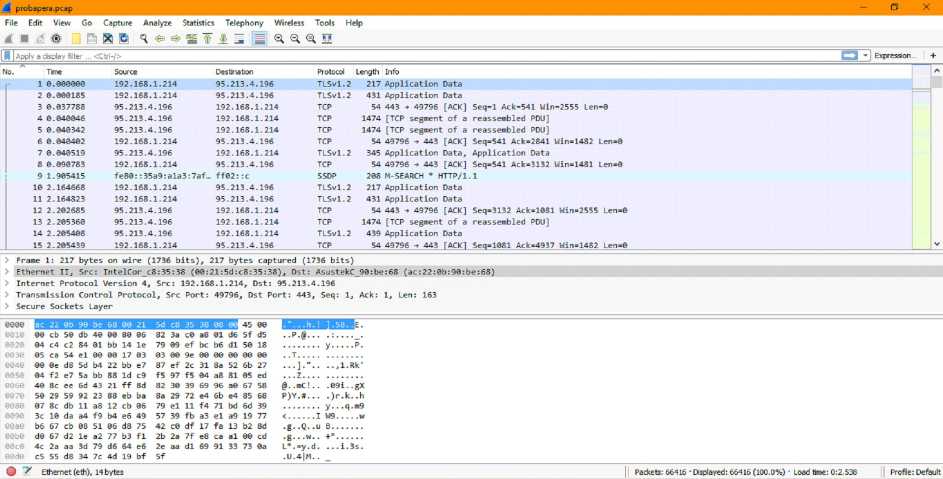
Task: Click the Resize columns icon
Action: (x=327, y=39)
